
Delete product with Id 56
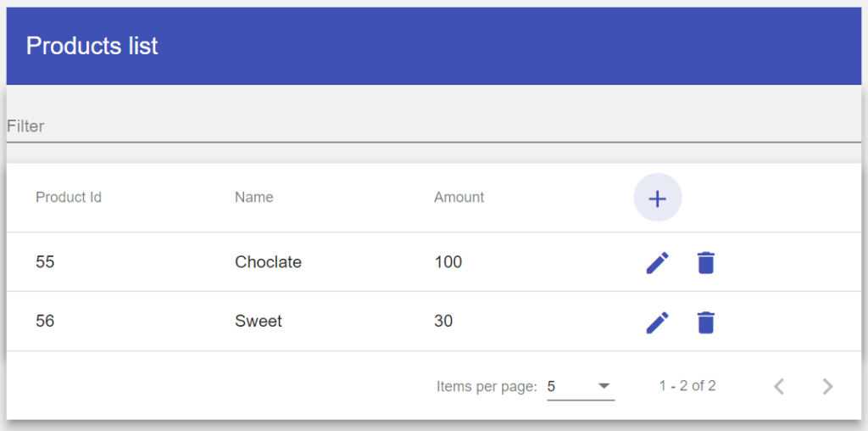pyautogui.click(x=705, y=322)
